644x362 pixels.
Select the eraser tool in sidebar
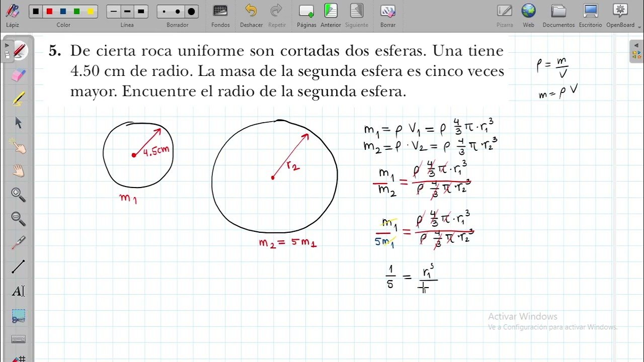19,75
